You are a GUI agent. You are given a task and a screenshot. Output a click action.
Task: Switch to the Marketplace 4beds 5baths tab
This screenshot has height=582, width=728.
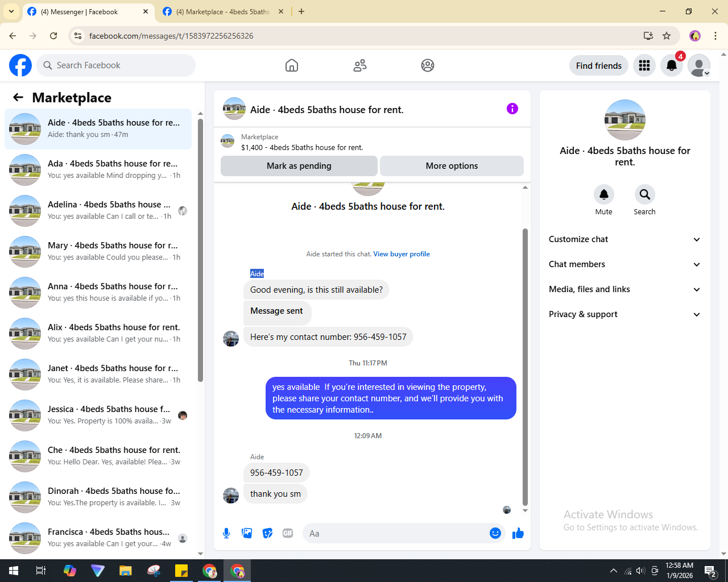click(x=223, y=11)
